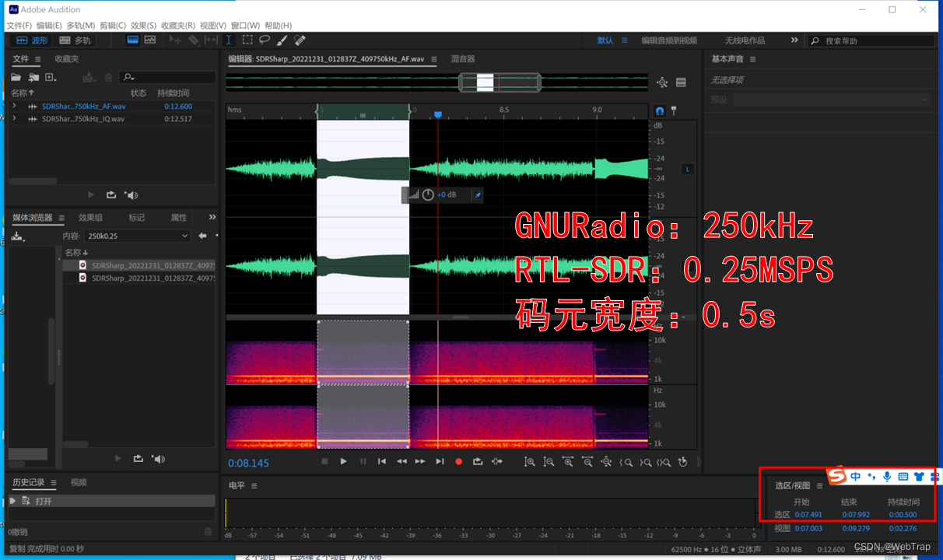Move playhead to previous marker
The width and height of the screenshot is (943, 560).
[x=382, y=461]
